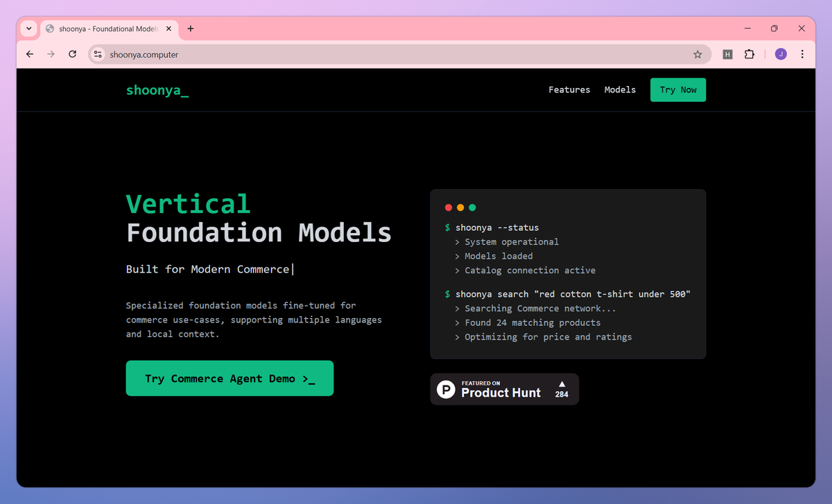Open the Featured on Product Hunt badge
This screenshot has height=504, width=832.
(x=505, y=389)
